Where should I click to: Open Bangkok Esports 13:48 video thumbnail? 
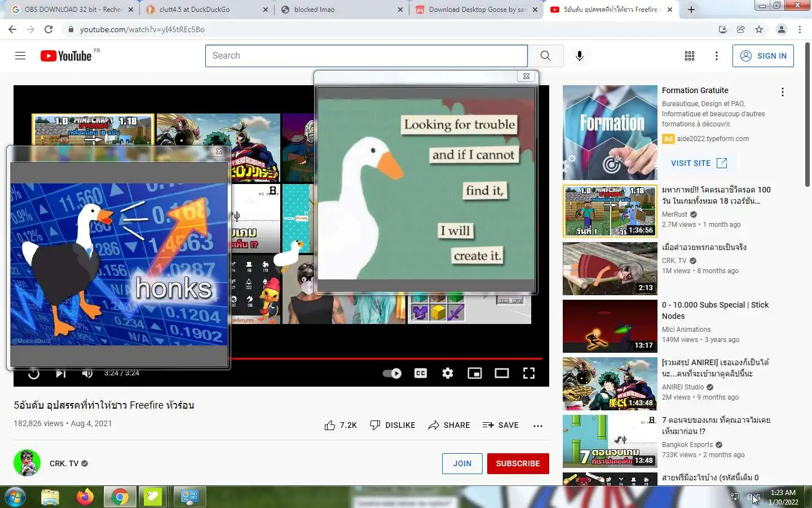610,441
